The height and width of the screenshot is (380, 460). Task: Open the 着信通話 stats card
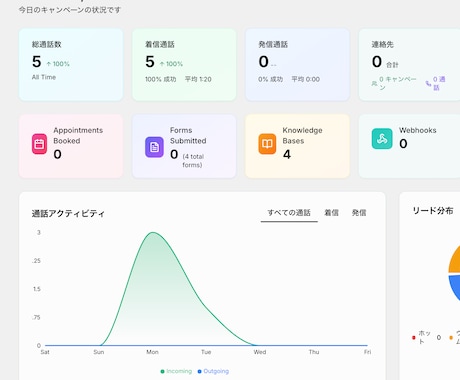pos(184,64)
